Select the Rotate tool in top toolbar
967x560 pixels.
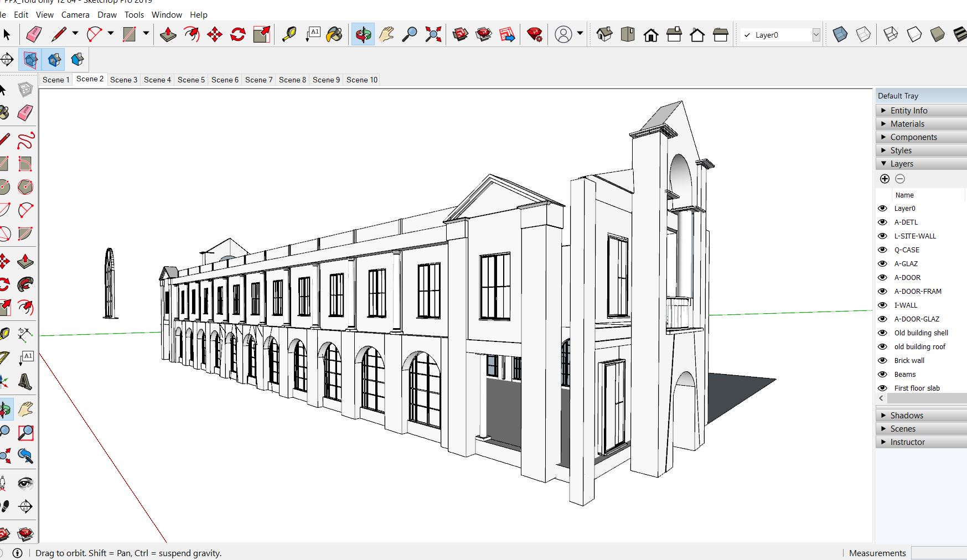pyautogui.click(x=238, y=34)
